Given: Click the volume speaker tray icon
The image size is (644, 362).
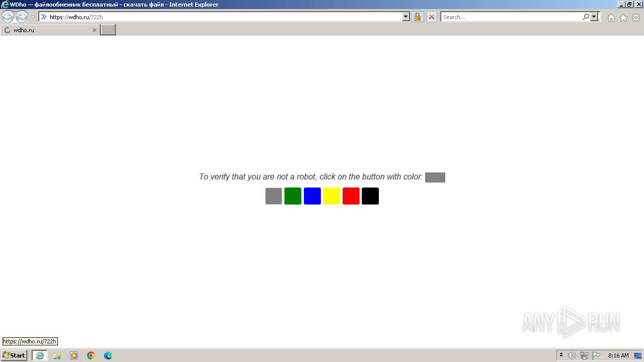Looking at the screenshot, I should pyautogui.click(x=572, y=355).
